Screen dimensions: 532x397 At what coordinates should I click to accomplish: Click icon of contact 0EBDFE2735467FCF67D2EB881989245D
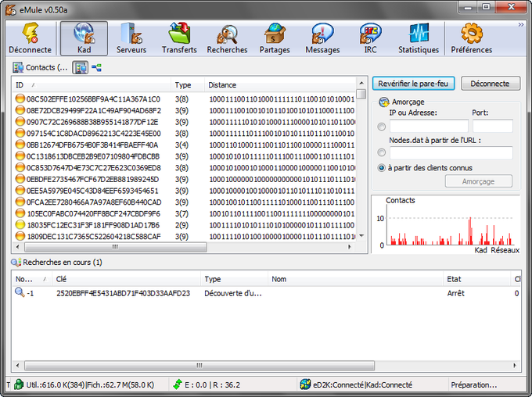(20, 179)
